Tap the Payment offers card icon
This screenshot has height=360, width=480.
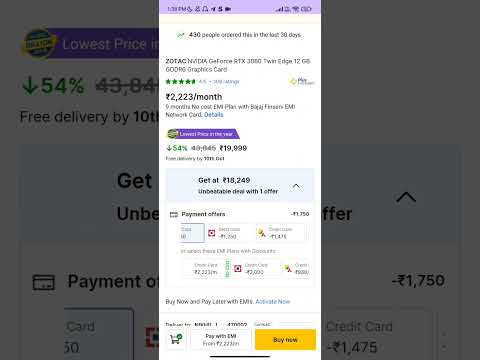click(x=174, y=214)
